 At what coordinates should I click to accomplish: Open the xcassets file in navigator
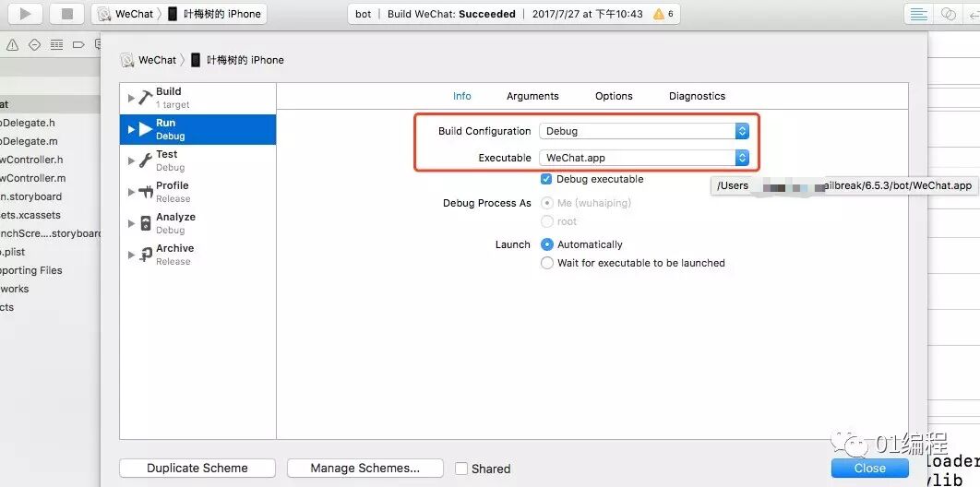click(30, 215)
